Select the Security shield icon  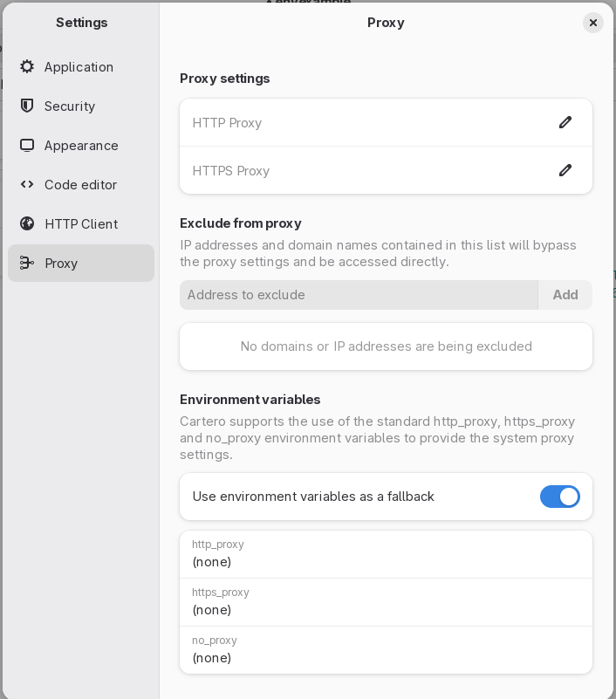tap(25, 106)
